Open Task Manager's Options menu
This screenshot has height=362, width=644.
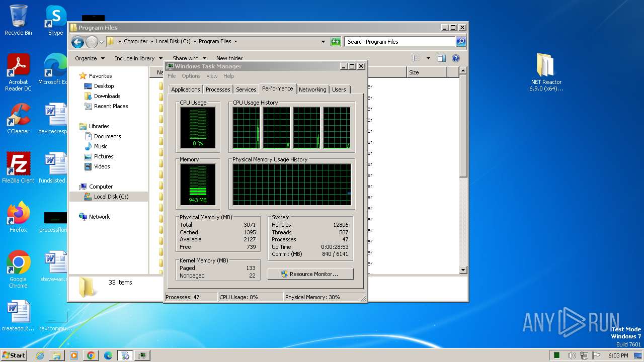(191, 76)
